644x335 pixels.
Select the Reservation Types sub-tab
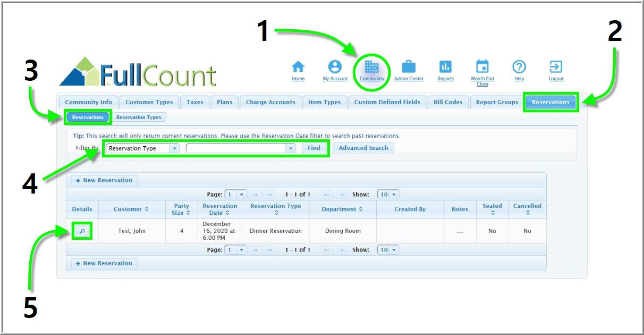(139, 117)
